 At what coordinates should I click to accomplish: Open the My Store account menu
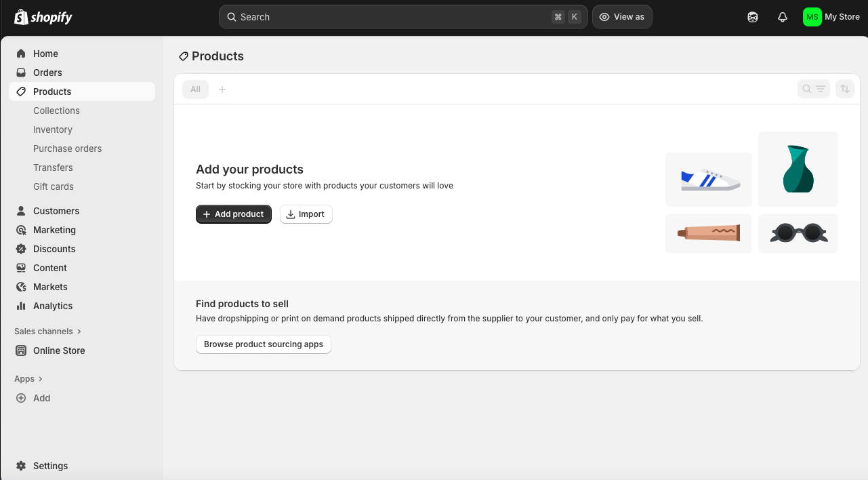tap(831, 17)
